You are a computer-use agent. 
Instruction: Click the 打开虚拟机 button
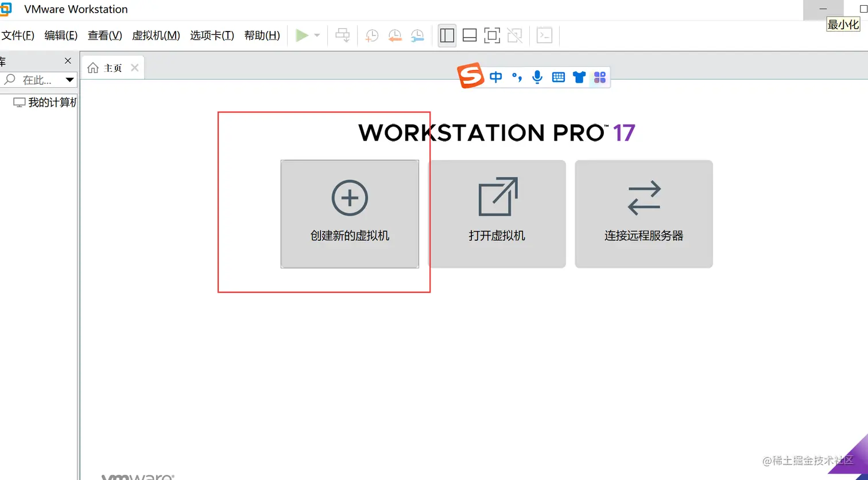497,214
